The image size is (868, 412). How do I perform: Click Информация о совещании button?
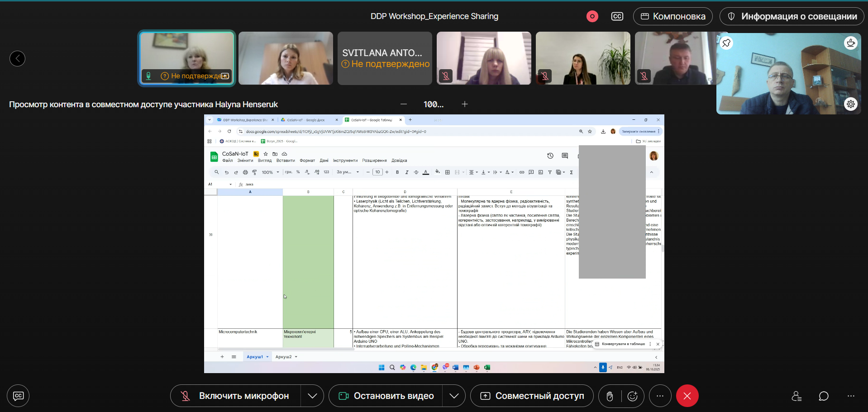[x=792, y=16]
